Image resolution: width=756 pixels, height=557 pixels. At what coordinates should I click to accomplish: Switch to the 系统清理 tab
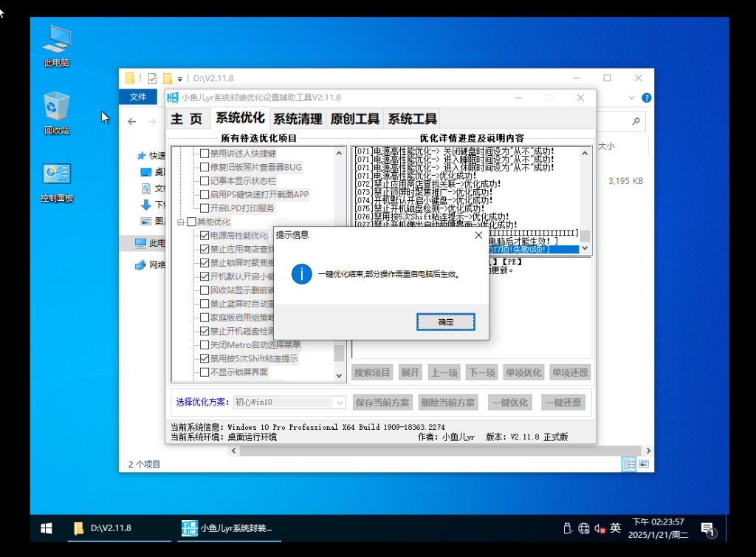298,118
